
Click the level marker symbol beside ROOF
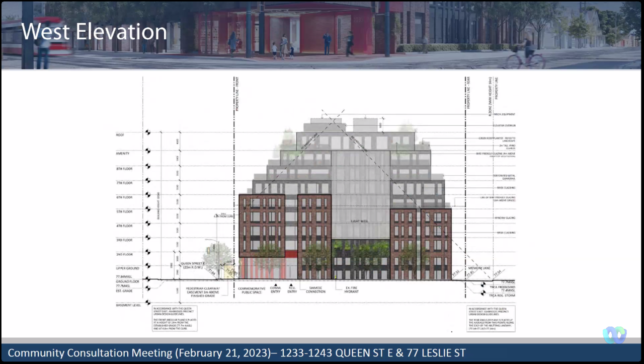(x=148, y=132)
